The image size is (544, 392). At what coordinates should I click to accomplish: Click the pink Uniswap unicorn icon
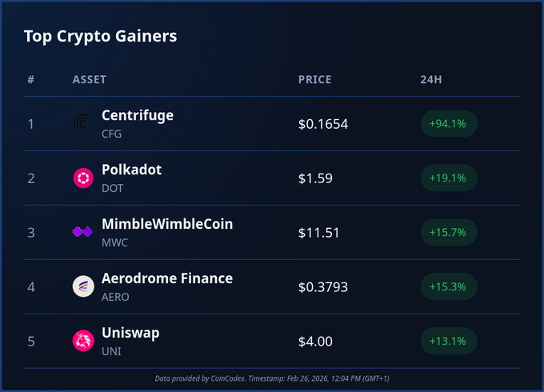pyautogui.click(x=83, y=341)
